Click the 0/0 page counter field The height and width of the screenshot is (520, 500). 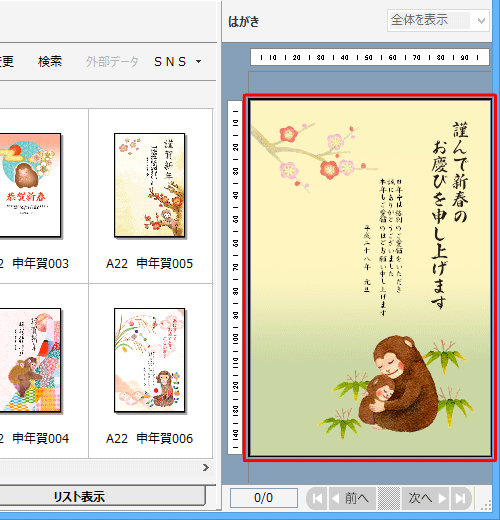[x=264, y=498]
